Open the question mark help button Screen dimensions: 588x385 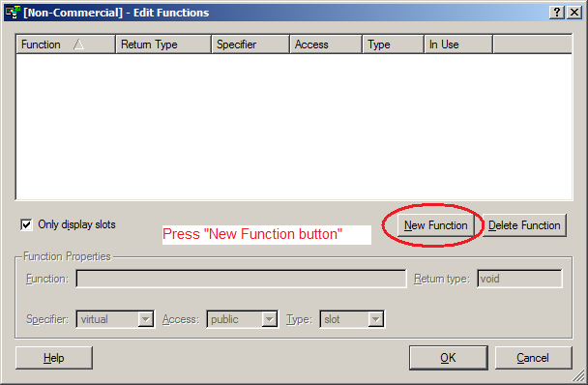pos(557,13)
